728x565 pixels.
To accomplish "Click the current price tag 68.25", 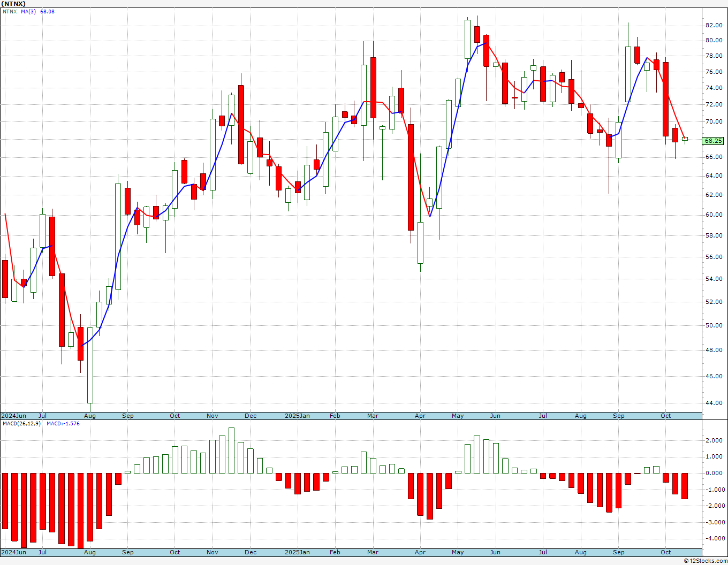I will click(714, 141).
